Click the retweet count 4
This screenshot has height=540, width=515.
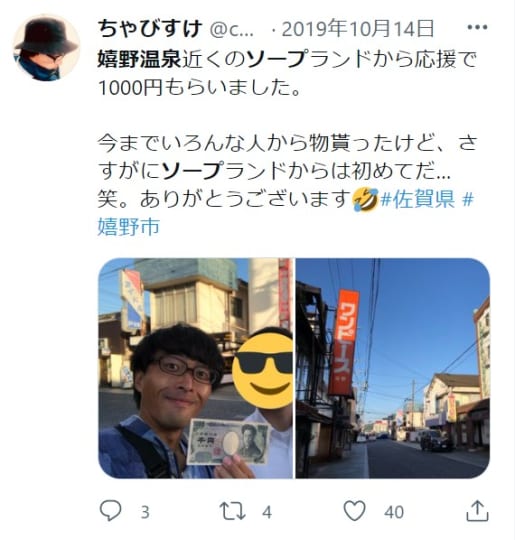coord(267,512)
